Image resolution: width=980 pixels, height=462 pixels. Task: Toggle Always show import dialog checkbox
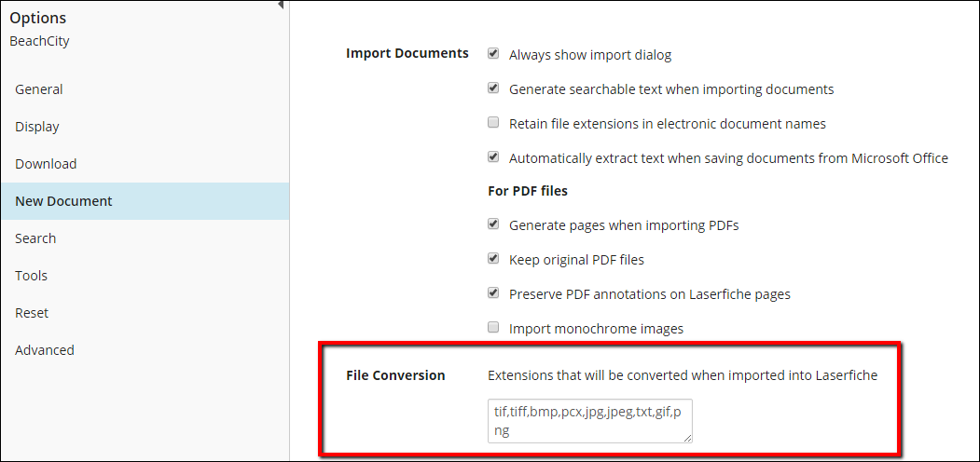493,54
